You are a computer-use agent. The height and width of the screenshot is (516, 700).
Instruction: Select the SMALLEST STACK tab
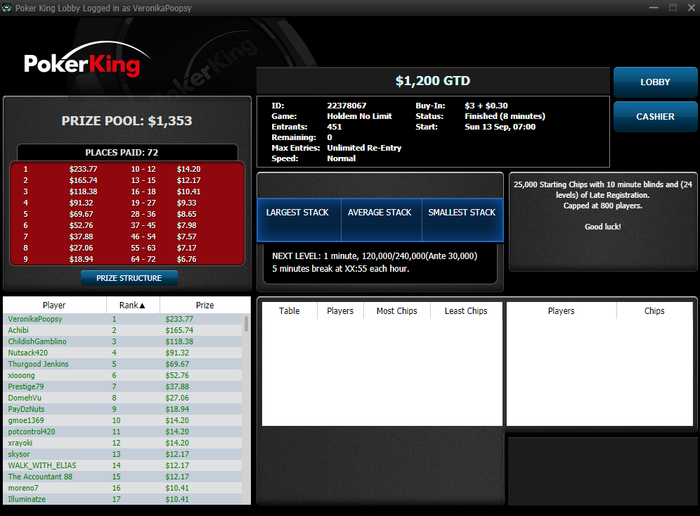[x=462, y=219]
